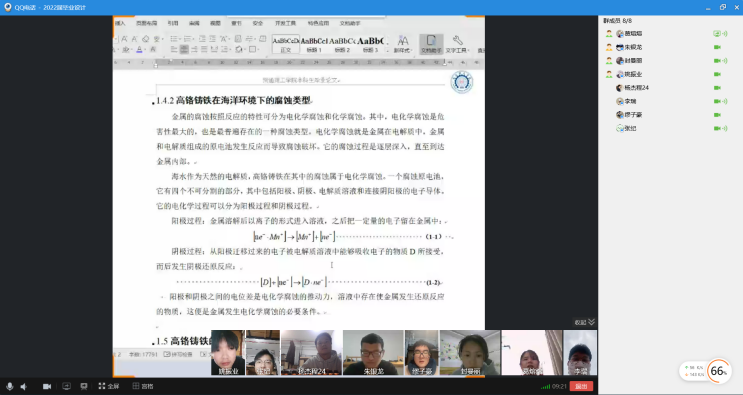The image size is (743, 395).
Task: Switch to 全屏 fullscreen view
Action: 109,386
